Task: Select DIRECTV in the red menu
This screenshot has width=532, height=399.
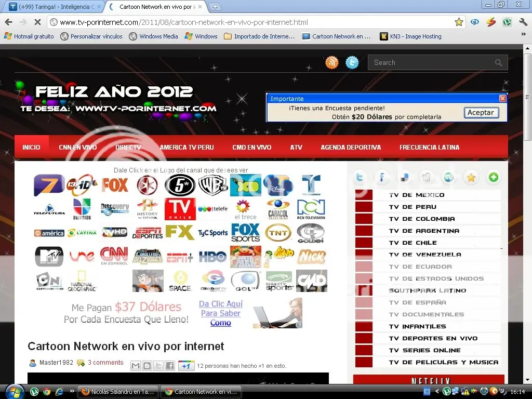Action: (x=128, y=147)
